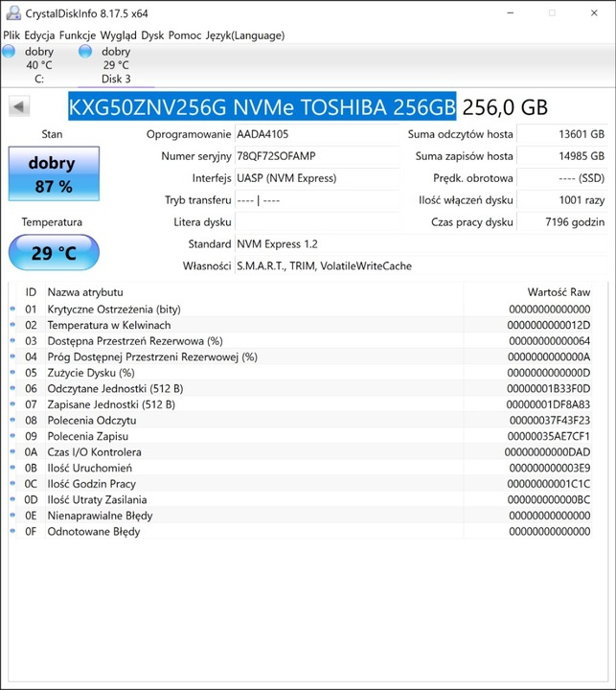Click the Nazwa atrybutu column header
The image size is (616, 690).
(254, 292)
